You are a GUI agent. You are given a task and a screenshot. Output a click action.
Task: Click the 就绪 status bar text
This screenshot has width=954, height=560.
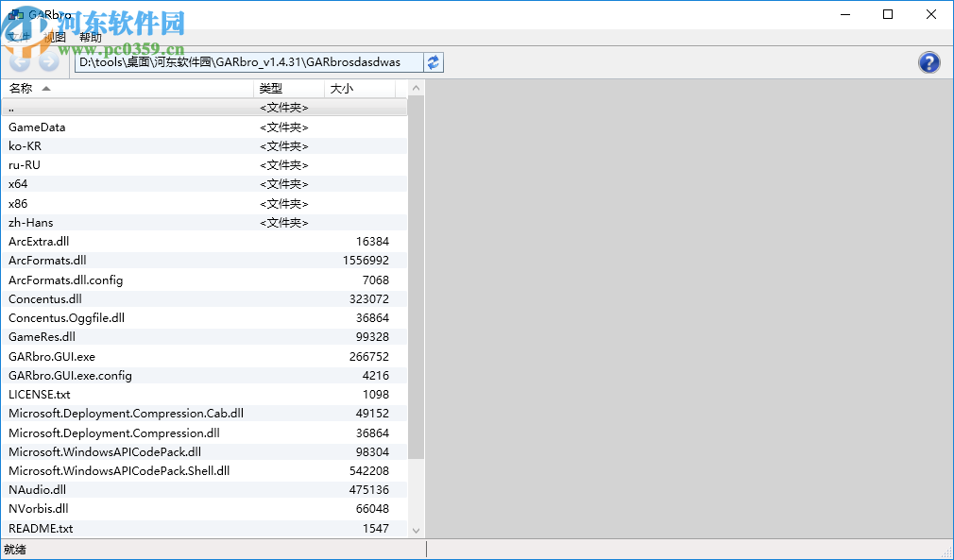[x=14, y=550]
